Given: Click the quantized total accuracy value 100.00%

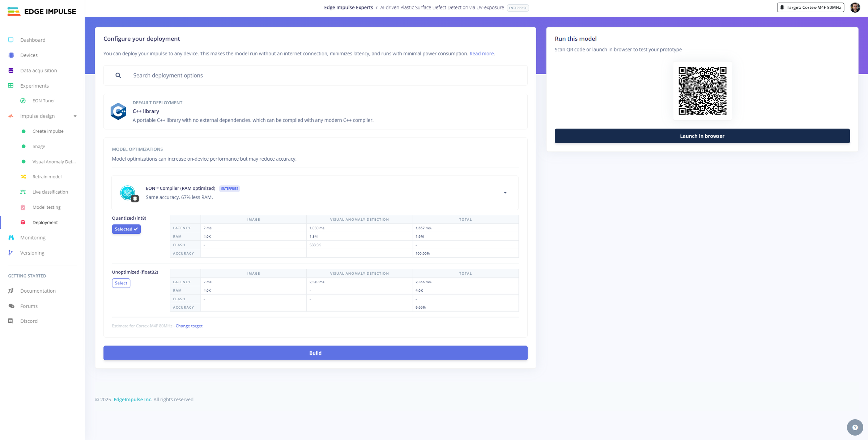Looking at the screenshot, I should (x=422, y=253).
